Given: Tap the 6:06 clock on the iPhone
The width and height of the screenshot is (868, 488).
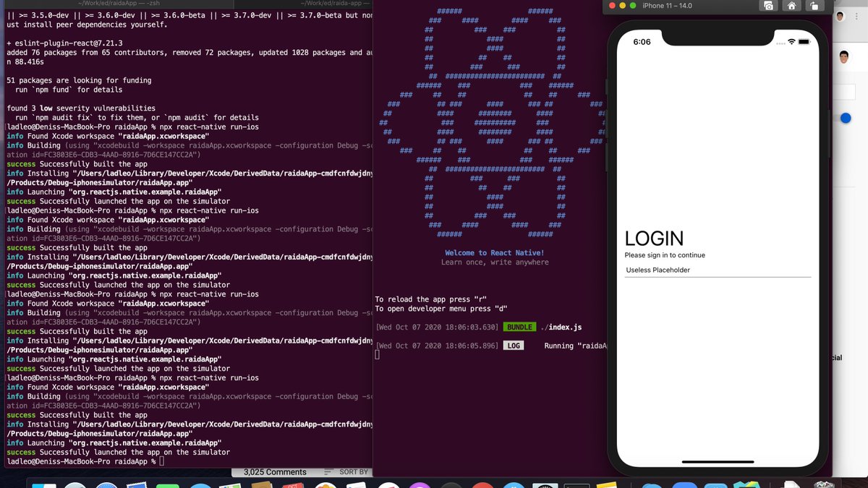Looking at the screenshot, I should (x=642, y=42).
